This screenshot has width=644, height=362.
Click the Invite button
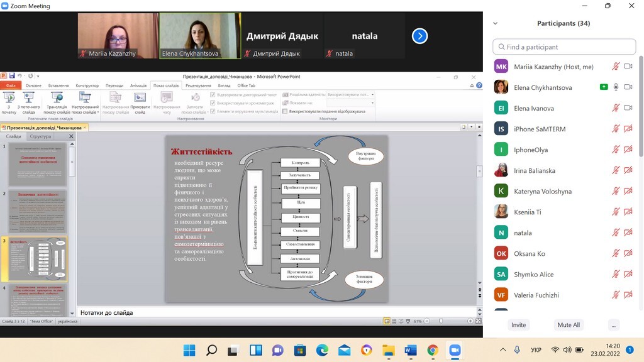pos(519,325)
